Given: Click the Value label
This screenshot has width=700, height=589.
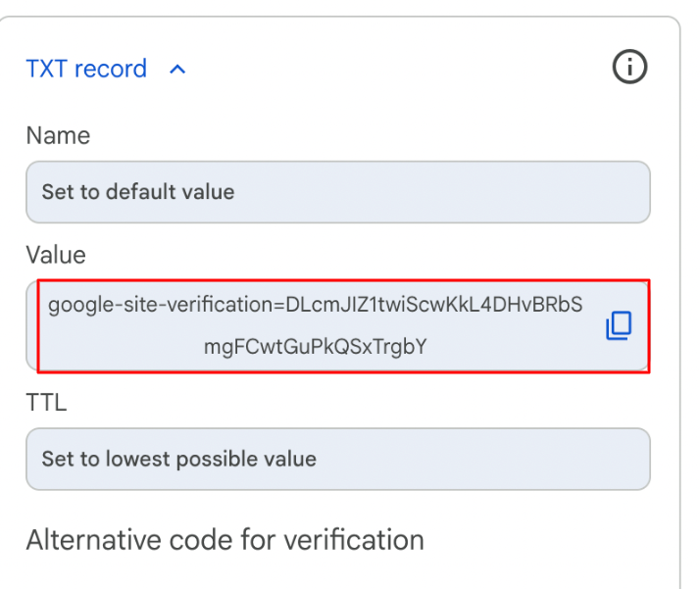Looking at the screenshot, I should click(x=56, y=256).
